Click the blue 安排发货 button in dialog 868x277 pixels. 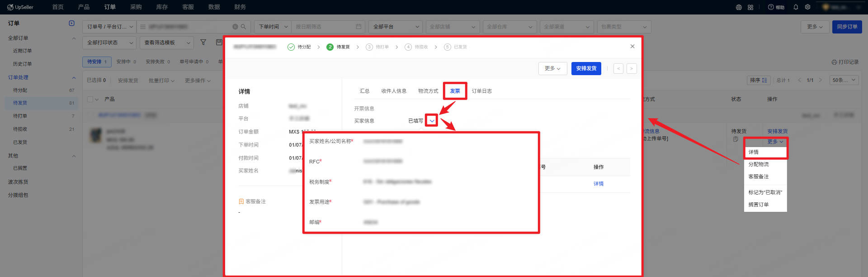point(586,68)
